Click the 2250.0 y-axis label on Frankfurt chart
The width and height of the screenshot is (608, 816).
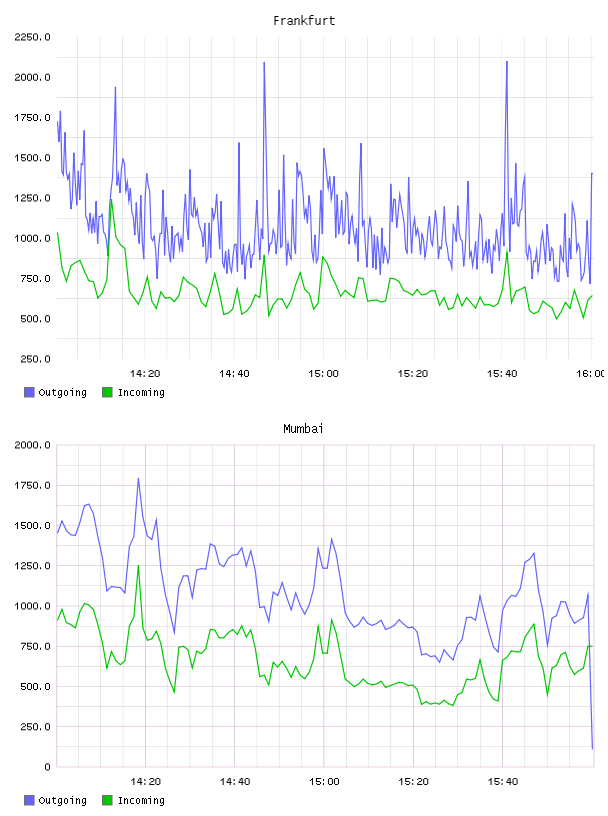pyautogui.click(x=33, y=37)
